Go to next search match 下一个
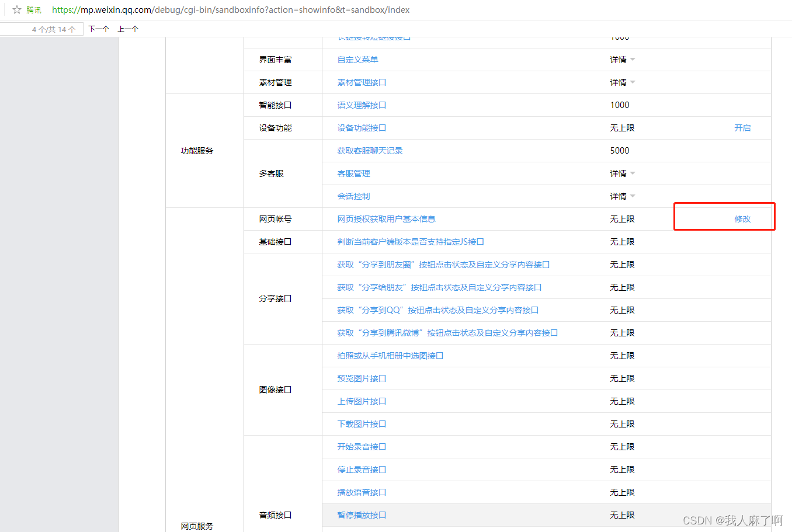The height and width of the screenshot is (532, 792). pos(99,29)
